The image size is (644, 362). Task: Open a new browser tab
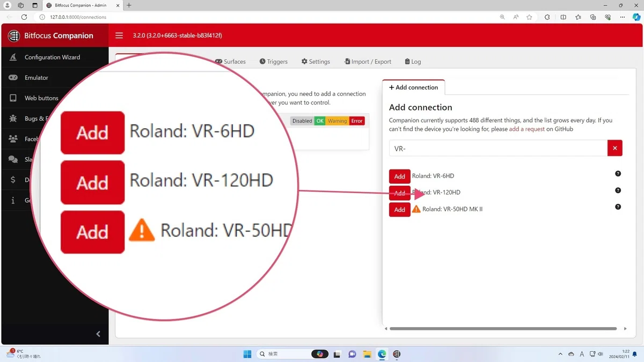(x=129, y=5)
